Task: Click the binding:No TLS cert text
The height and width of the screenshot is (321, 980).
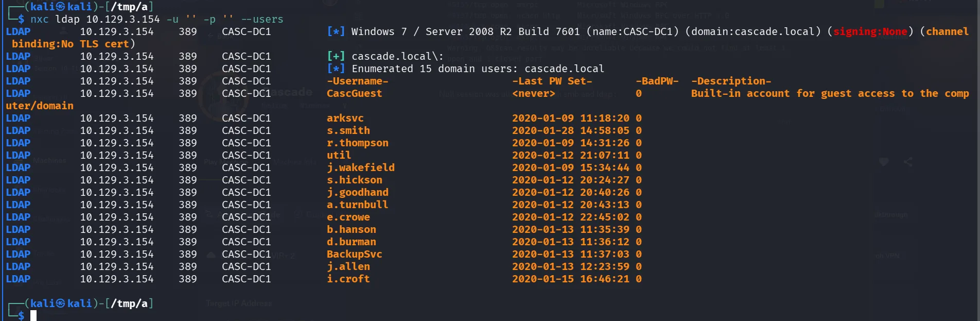Action: click(70, 44)
